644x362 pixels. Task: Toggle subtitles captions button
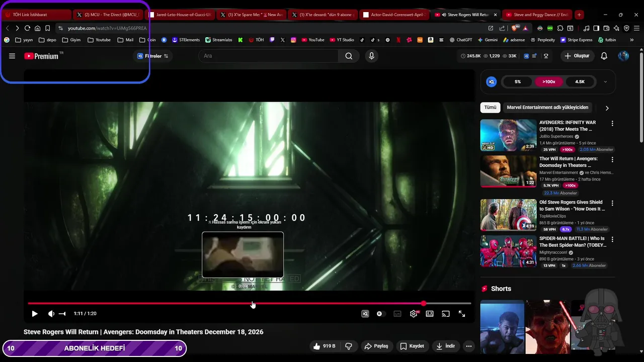pyautogui.click(x=397, y=314)
